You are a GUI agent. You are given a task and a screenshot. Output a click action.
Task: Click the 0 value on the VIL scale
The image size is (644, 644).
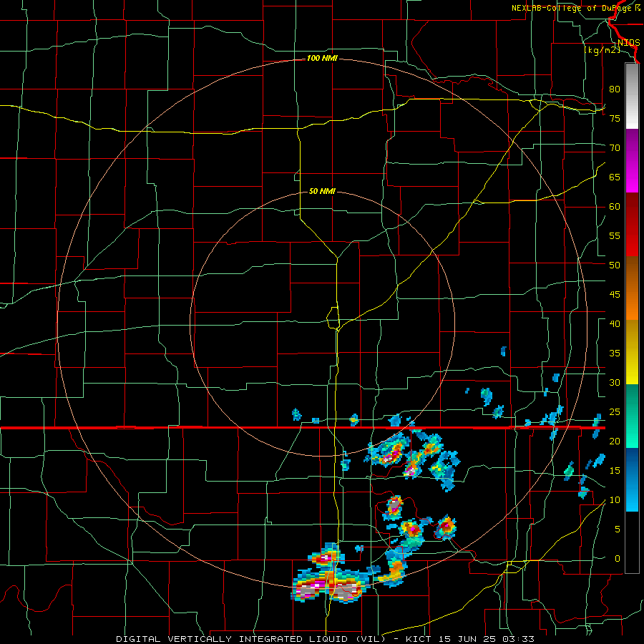pos(618,559)
